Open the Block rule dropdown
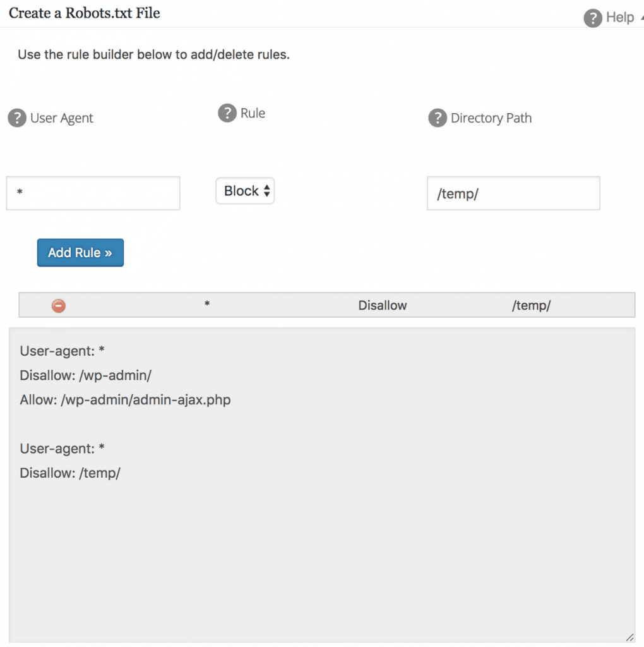 pyautogui.click(x=245, y=191)
